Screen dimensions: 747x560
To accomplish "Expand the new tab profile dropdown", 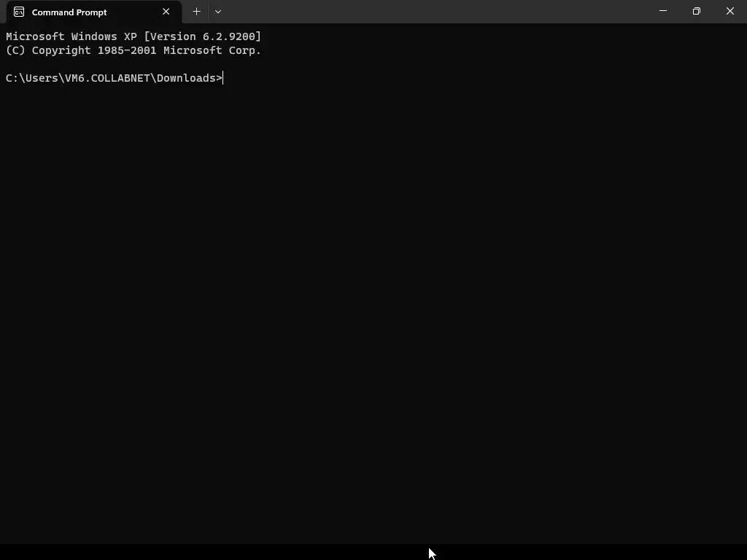I will click(217, 12).
